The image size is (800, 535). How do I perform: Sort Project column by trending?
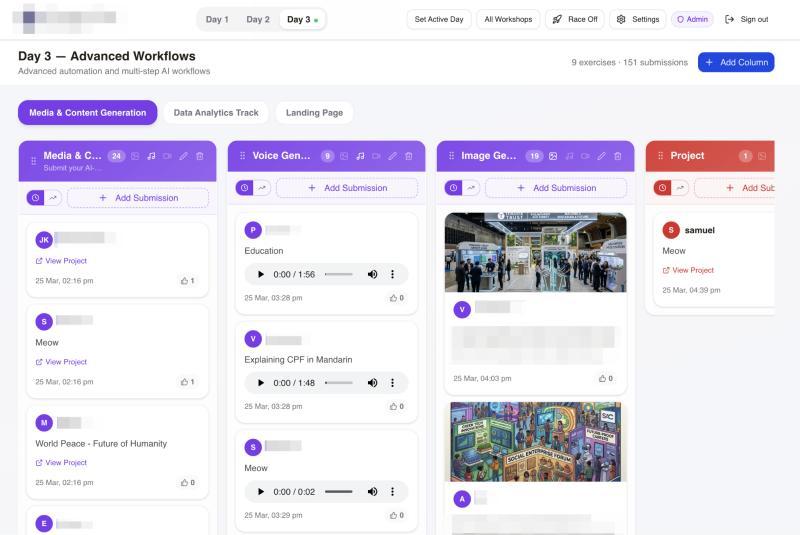680,188
